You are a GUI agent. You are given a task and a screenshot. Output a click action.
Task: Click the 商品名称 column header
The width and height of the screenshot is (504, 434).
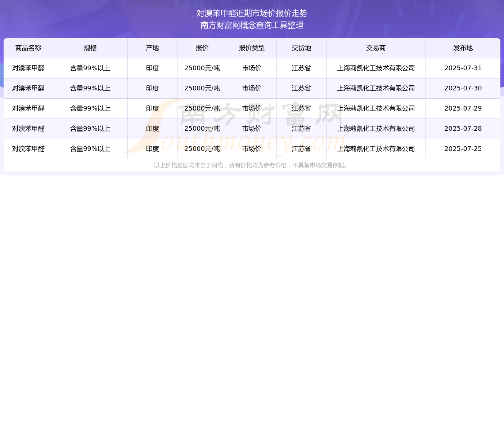28,48
